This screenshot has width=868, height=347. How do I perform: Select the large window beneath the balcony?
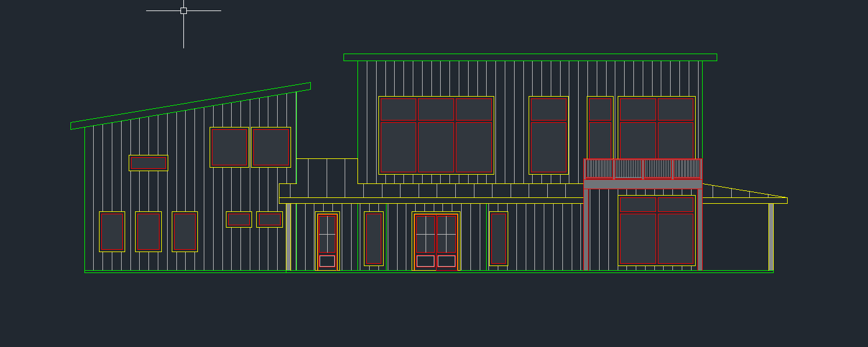[657, 231]
